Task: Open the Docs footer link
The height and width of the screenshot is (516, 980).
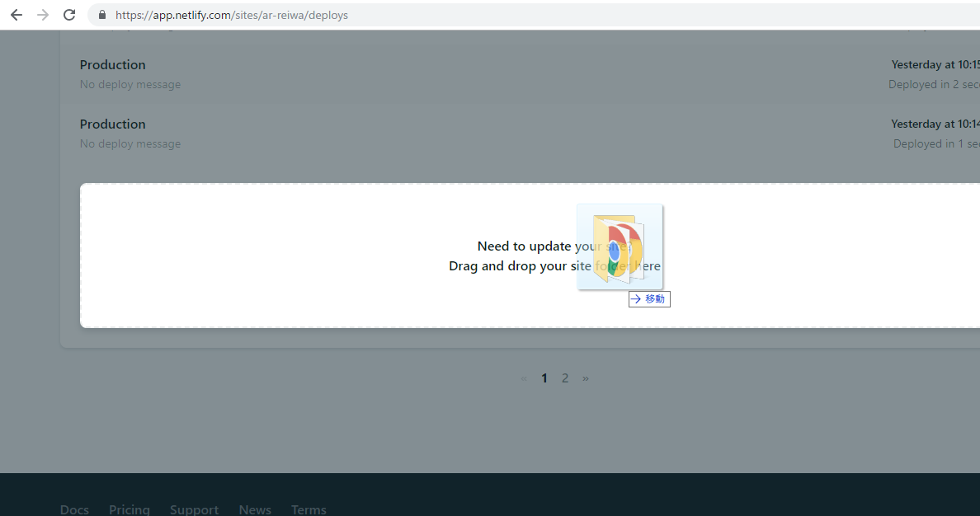Action: tap(74, 509)
